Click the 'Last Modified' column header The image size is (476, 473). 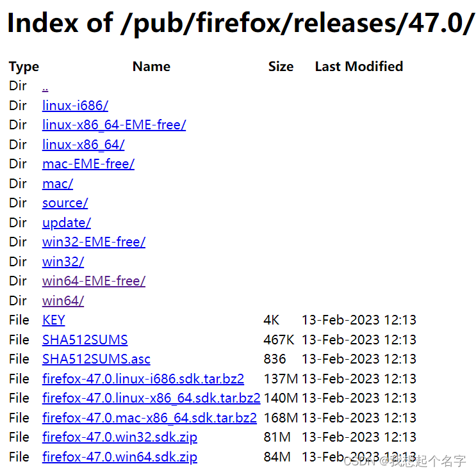pos(359,67)
